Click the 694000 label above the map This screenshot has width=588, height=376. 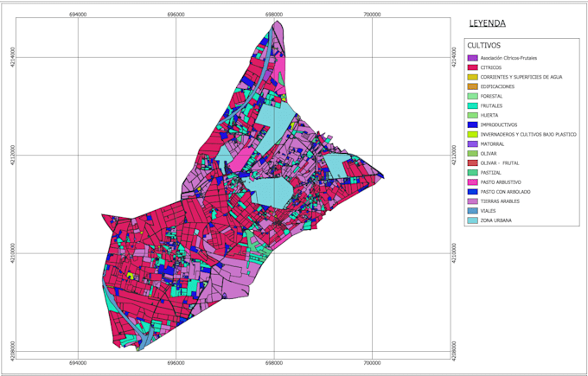pyautogui.click(x=78, y=14)
